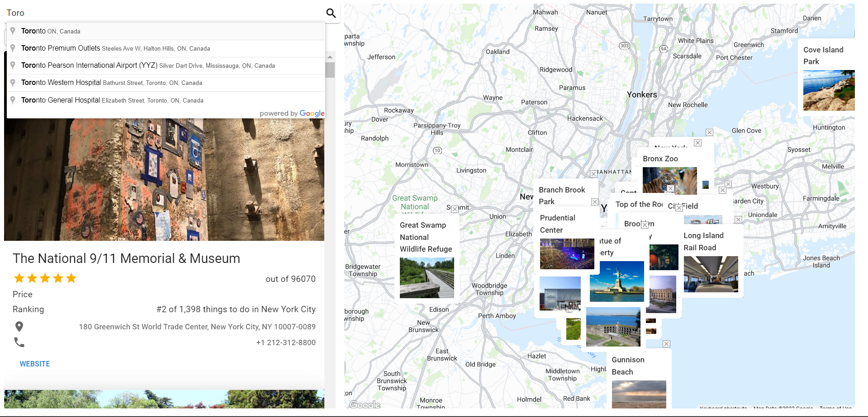This screenshot has height=417, width=868.
Task: Click the pin icon beside Toronto General Hospital
Action: (13, 100)
